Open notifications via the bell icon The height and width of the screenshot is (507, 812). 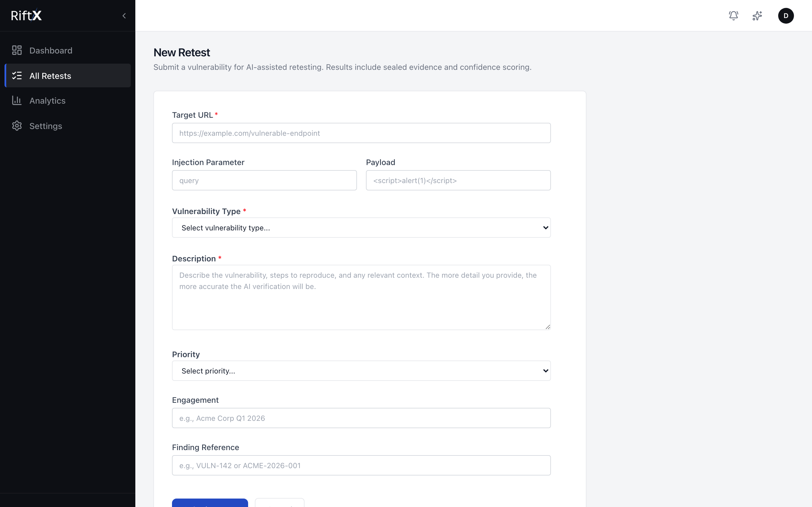point(733,15)
